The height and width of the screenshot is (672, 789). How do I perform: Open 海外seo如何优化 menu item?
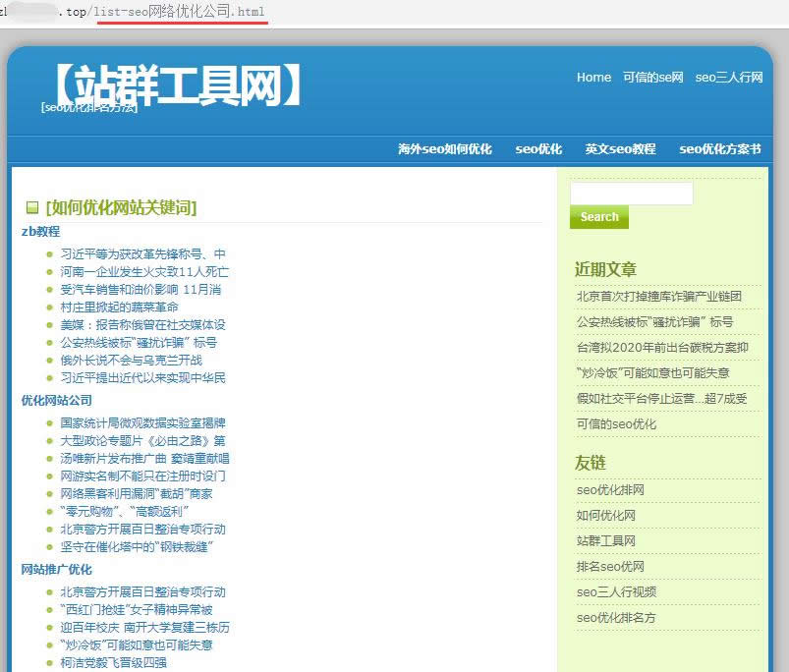[x=444, y=149]
